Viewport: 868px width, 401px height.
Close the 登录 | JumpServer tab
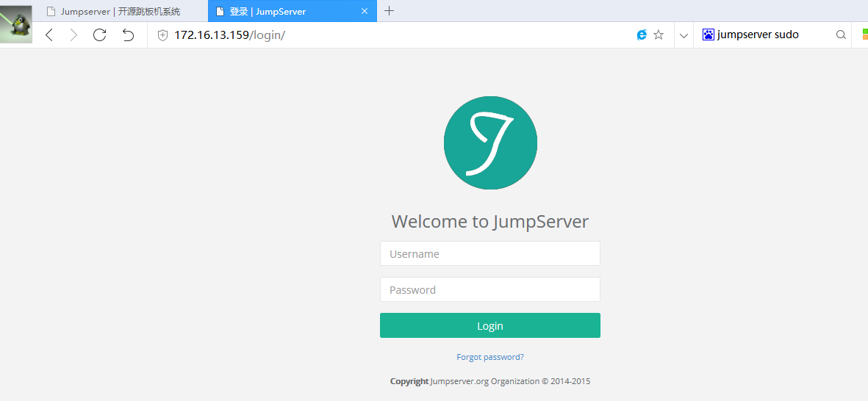click(365, 11)
